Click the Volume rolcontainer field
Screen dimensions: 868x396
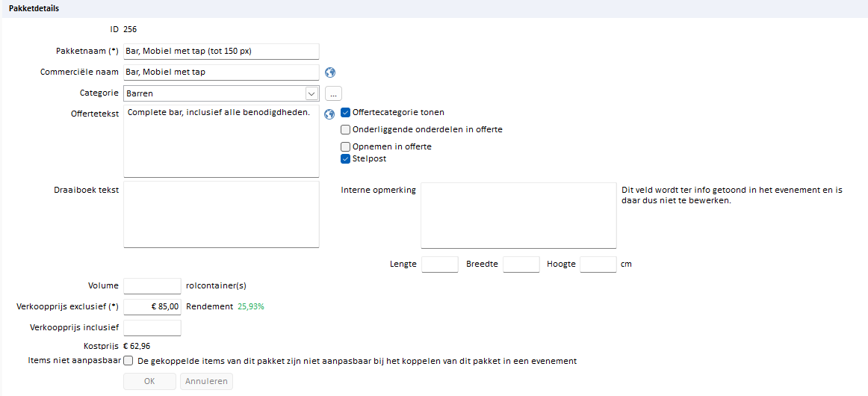pos(152,285)
